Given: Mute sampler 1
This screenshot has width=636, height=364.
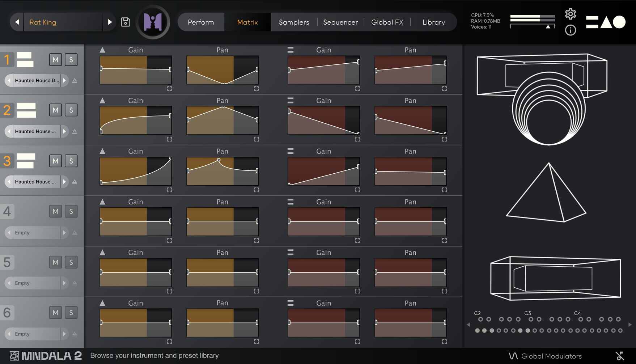Looking at the screenshot, I should [55, 60].
